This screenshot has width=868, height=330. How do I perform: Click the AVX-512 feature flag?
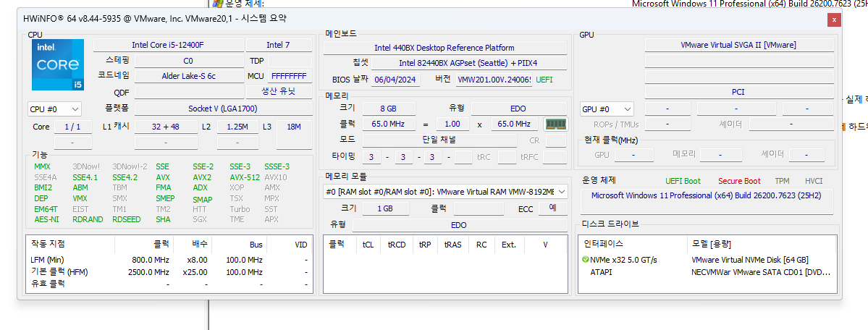(x=245, y=178)
